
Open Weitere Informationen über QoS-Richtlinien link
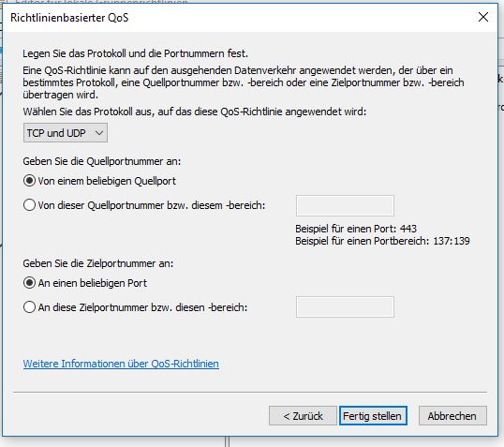[x=121, y=364]
